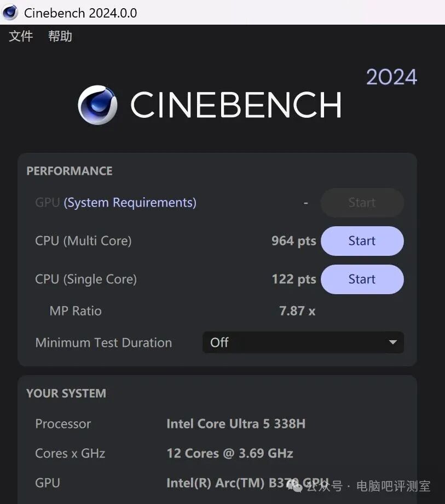Open the 文件 menu
The height and width of the screenshot is (504, 445).
coord(21,36)
